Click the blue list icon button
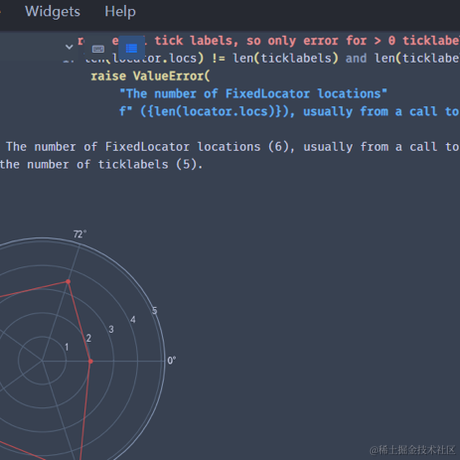 pos(132,48)
